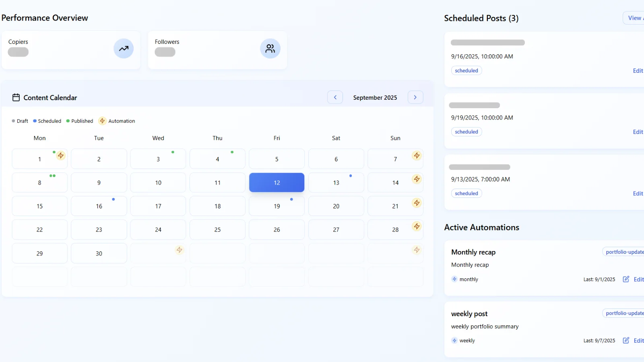Click the Copiers trending-up arrow icon
Screen dimensions: 644x362
coord(124,49)
